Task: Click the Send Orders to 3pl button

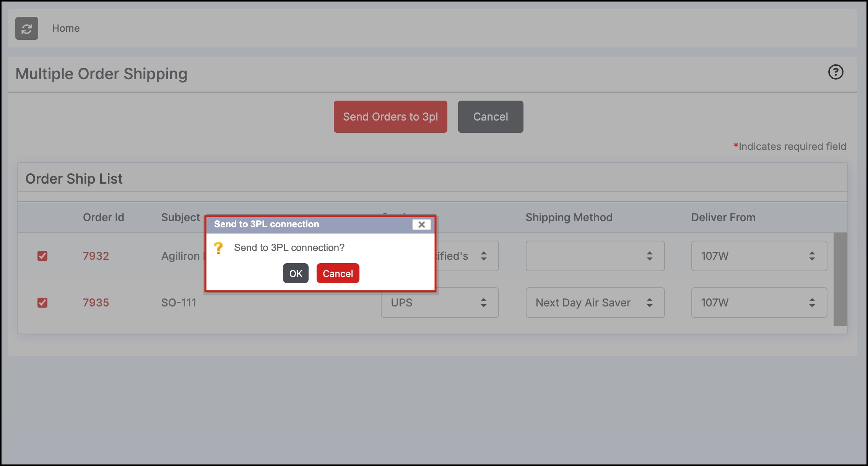Action: tap(390, 117)
